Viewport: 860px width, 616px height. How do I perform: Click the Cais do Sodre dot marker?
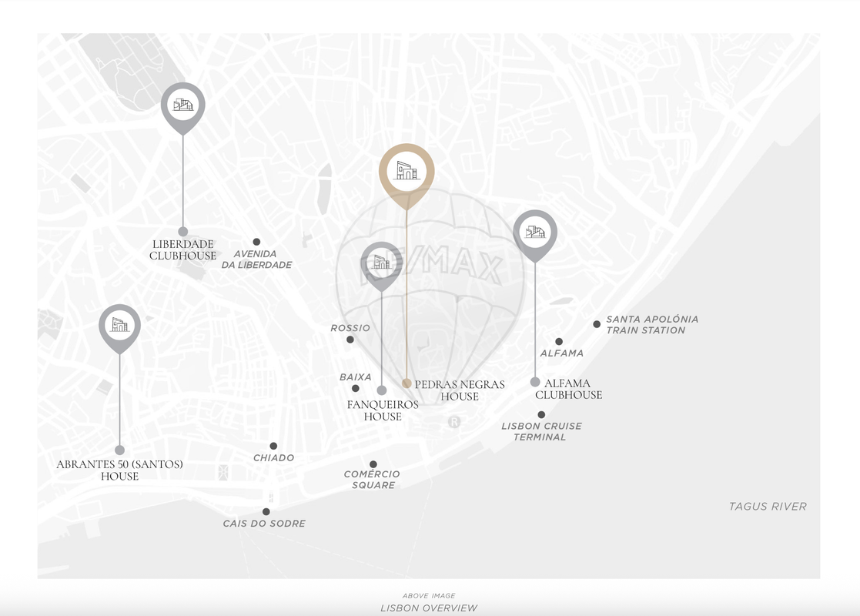pos(266,512)
